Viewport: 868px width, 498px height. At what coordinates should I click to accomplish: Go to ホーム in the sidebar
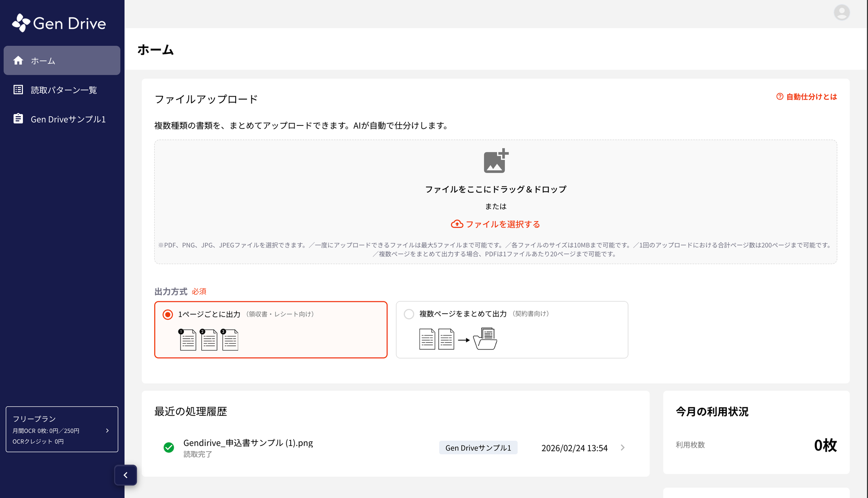coord(43,61)
